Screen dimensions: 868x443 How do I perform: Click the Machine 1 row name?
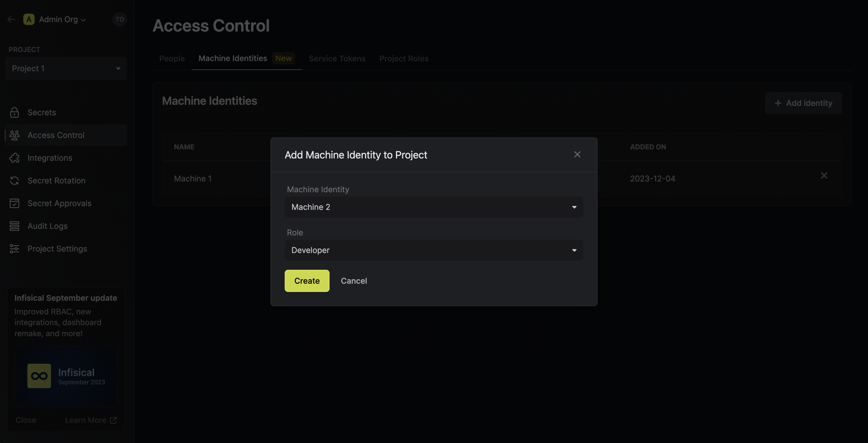(x=193, y=179)
